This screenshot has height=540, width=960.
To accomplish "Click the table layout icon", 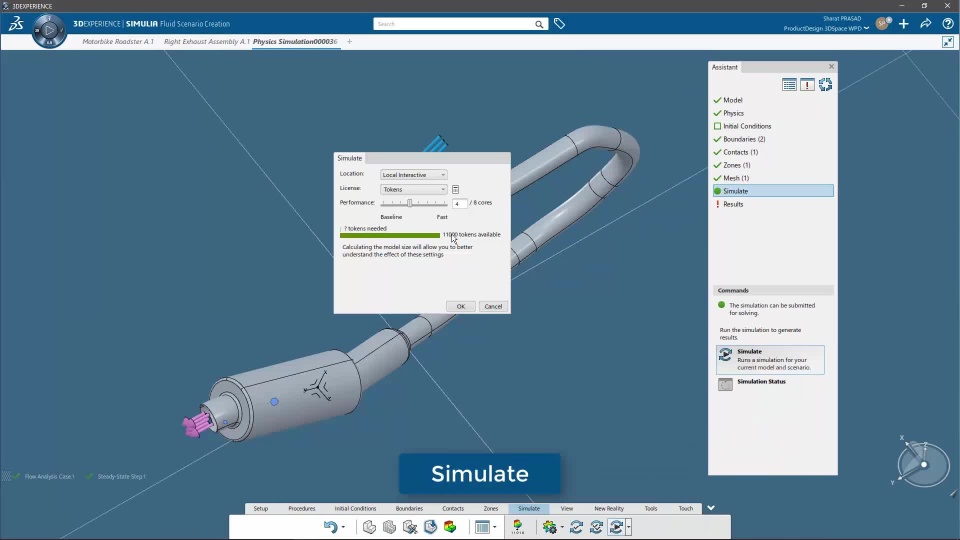I will tap(482, 527).
